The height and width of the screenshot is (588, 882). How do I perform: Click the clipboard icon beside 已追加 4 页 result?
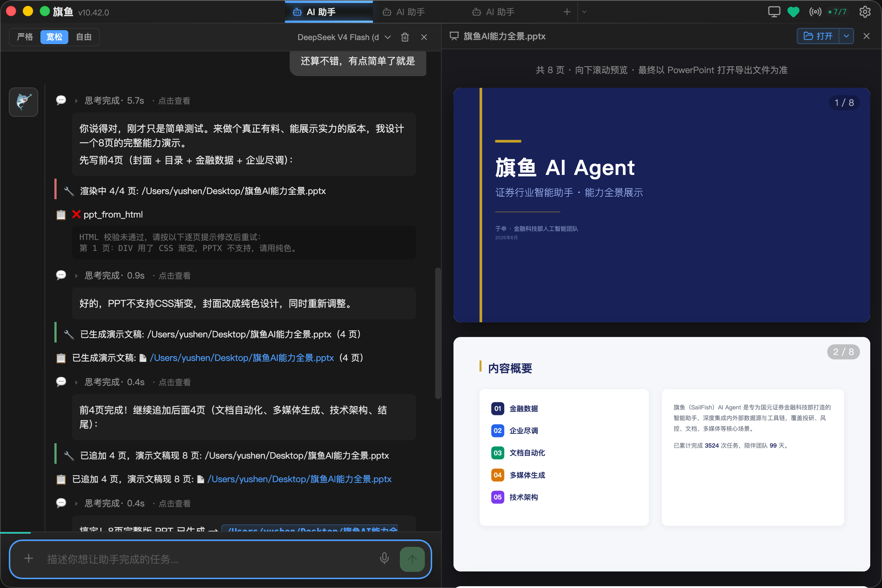point(61,479)
